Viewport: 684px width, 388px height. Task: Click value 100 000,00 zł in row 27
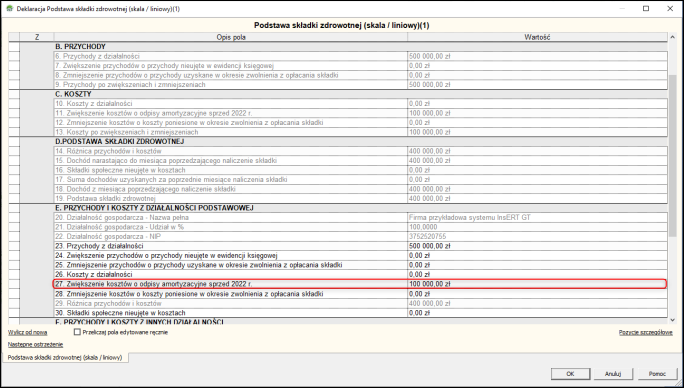point(537,284)
